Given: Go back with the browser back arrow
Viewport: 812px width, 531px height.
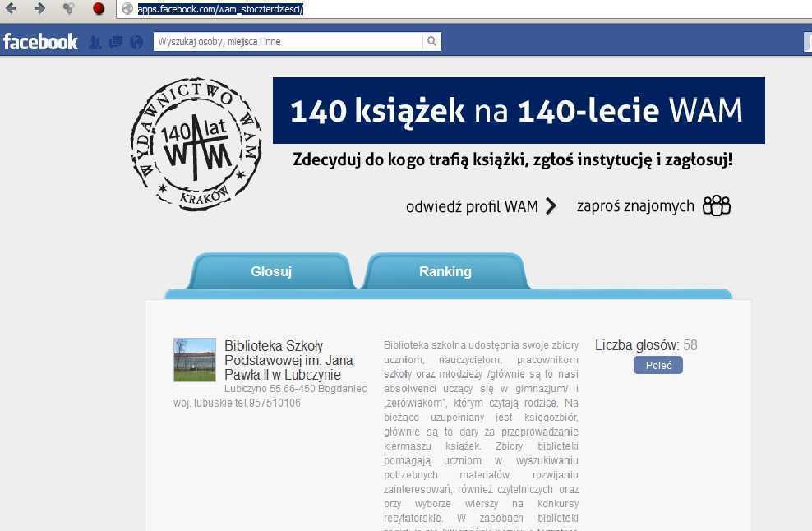Looking at the screenshot, I should [11, 8].
